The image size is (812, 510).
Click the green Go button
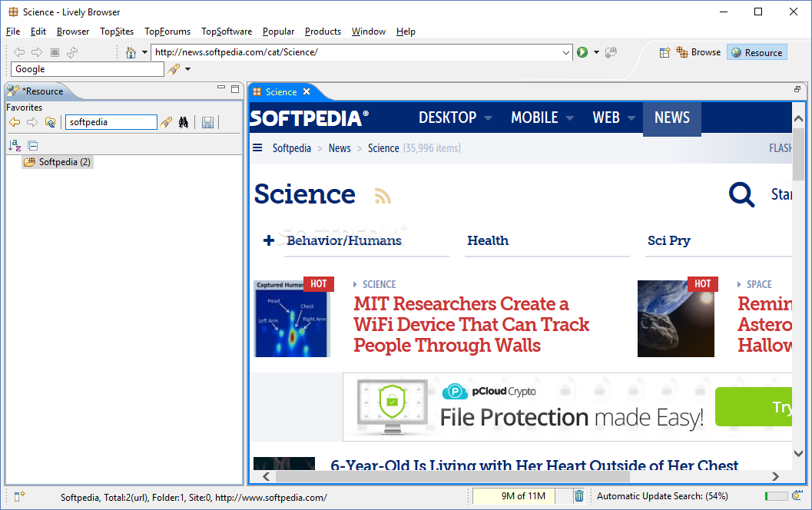582,52
